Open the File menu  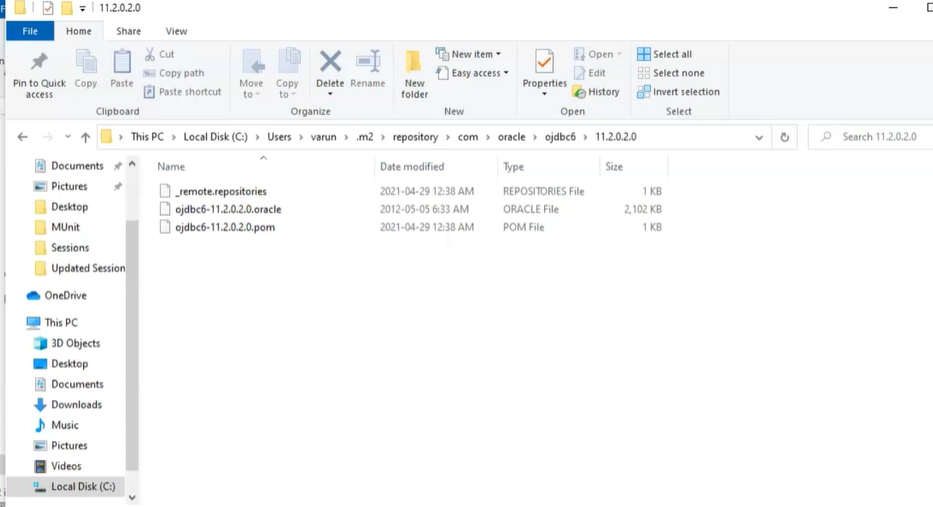30,31
